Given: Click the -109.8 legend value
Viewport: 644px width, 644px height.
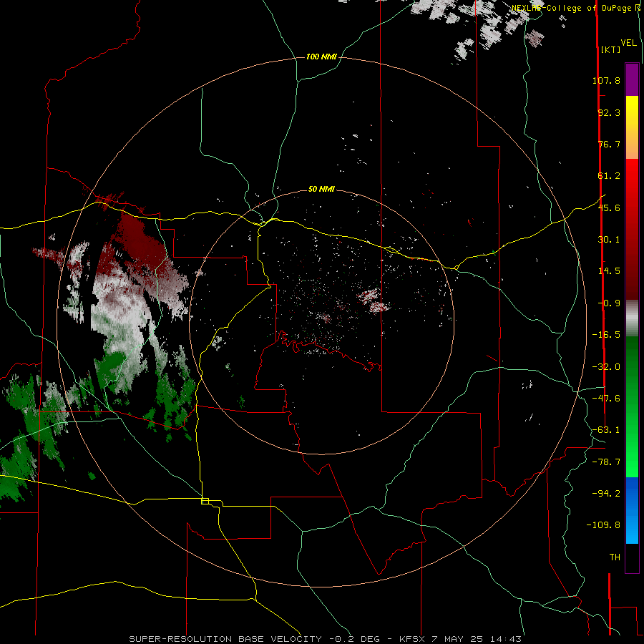Looking at the screenshot, I should tap(603, 525).
